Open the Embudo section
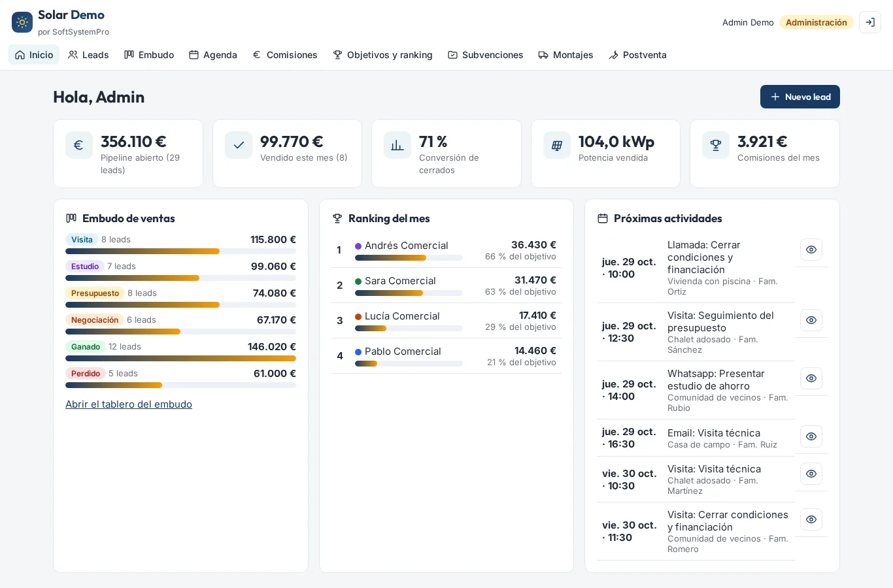The height and width of the screenshot is (588, 893). point(149,55)
